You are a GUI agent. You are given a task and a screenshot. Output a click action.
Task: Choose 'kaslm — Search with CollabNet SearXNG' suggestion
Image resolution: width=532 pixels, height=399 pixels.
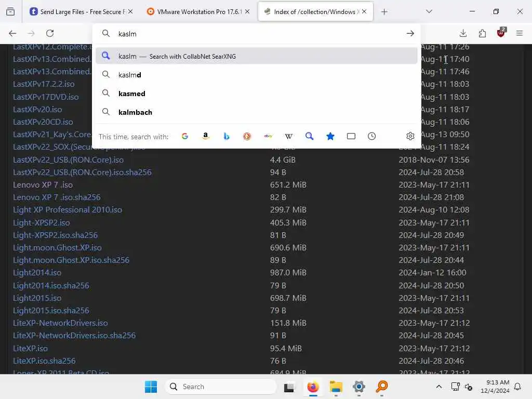(256, 56)
